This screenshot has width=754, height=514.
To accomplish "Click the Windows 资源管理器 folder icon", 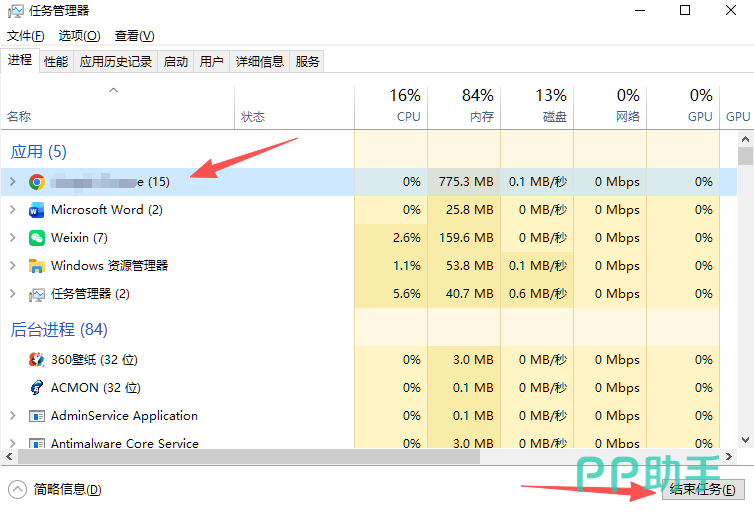I will click(x=37, y=266).
